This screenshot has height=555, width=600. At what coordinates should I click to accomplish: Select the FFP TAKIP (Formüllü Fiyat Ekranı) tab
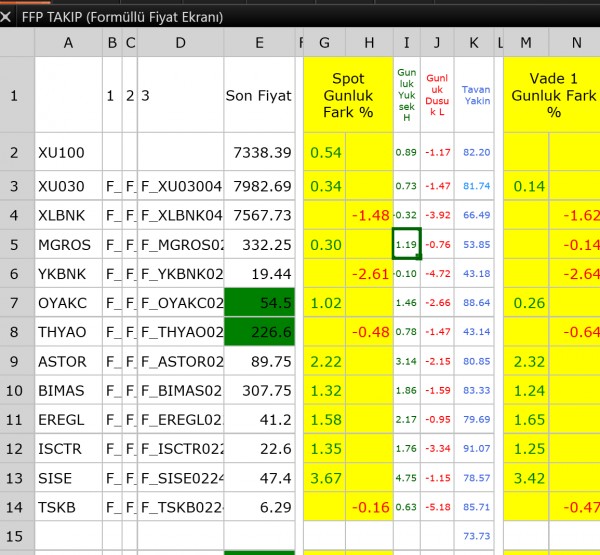tap(122, 17)
